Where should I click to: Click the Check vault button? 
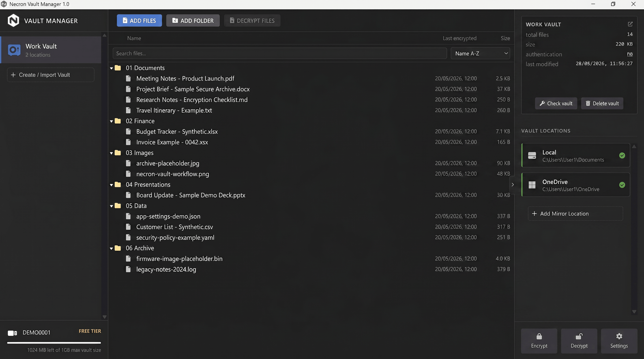click(x=556, y=103)
